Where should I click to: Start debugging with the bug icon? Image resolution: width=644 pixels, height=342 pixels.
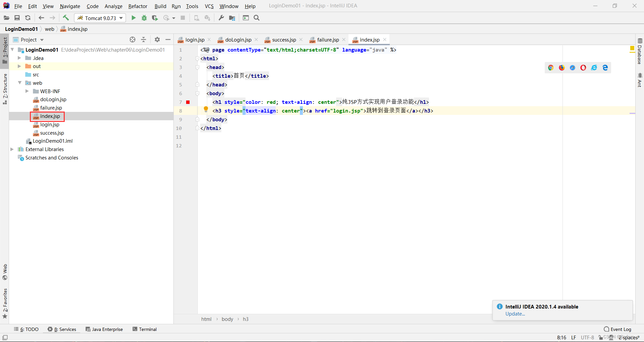pyautogui.click(x=144, y=18)
